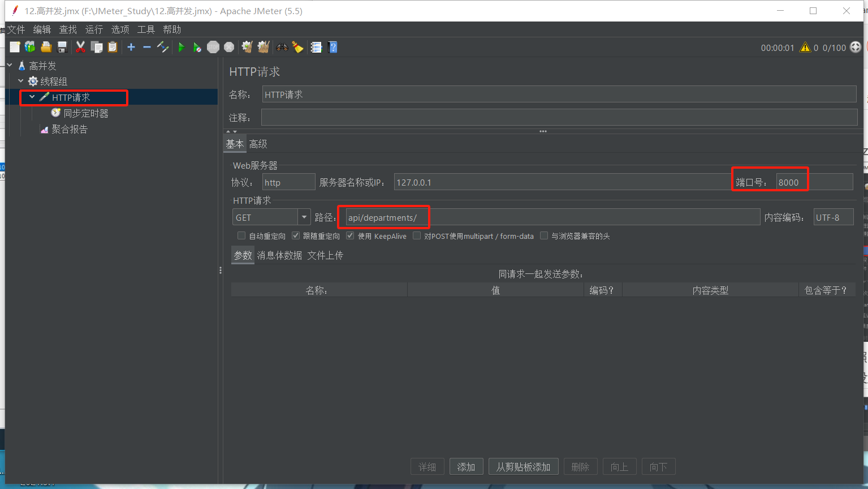Image resolution: width=868 pixels, height=489 pixels.
Task: Click the server IP field 127.0.0.1
Action: (x=563, y=182)
